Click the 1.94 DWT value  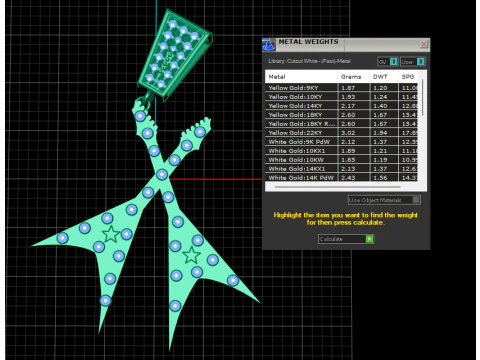pyautogui.click(x=380, y=133)
